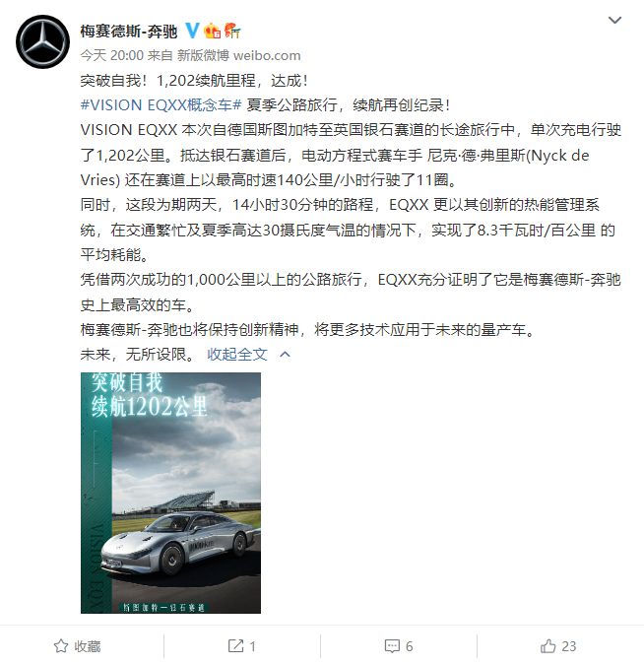Click the like count 23
Screen dimensions: 644x665
click(569, 646)
